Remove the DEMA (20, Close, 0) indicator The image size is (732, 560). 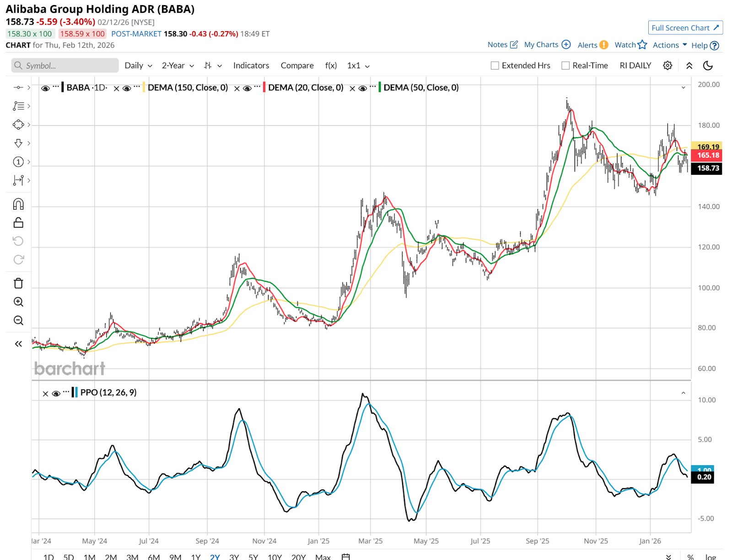click(x=237, y=88)
